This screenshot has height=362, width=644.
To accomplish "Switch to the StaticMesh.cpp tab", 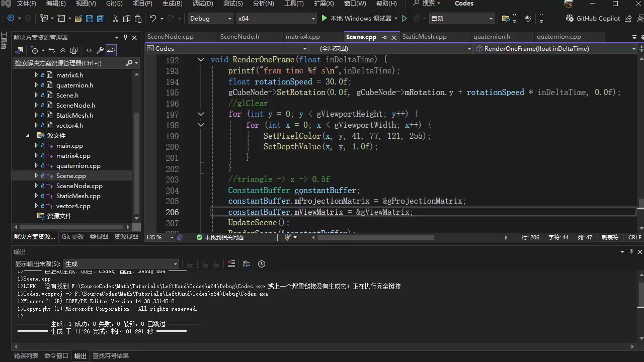I will (x=424, y=37).
